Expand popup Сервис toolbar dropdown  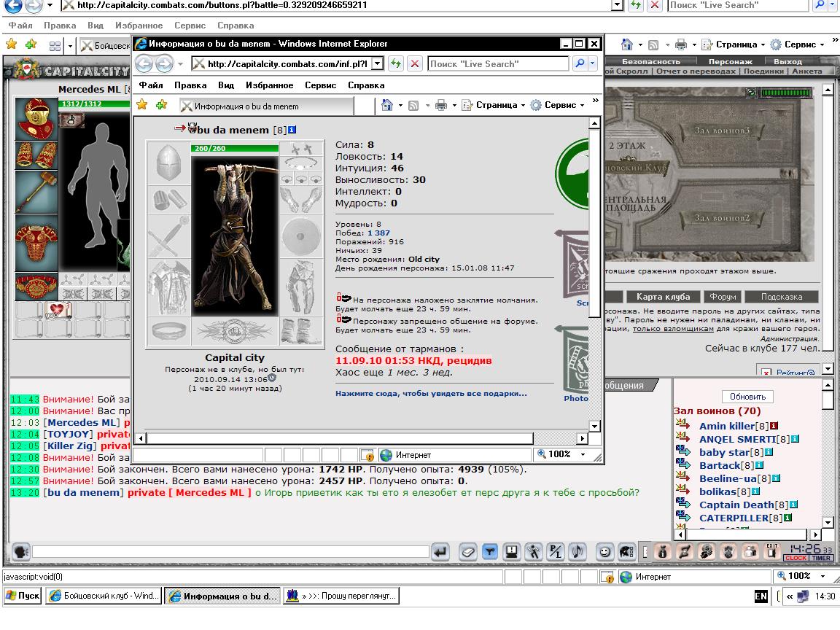tap(583, 106)
